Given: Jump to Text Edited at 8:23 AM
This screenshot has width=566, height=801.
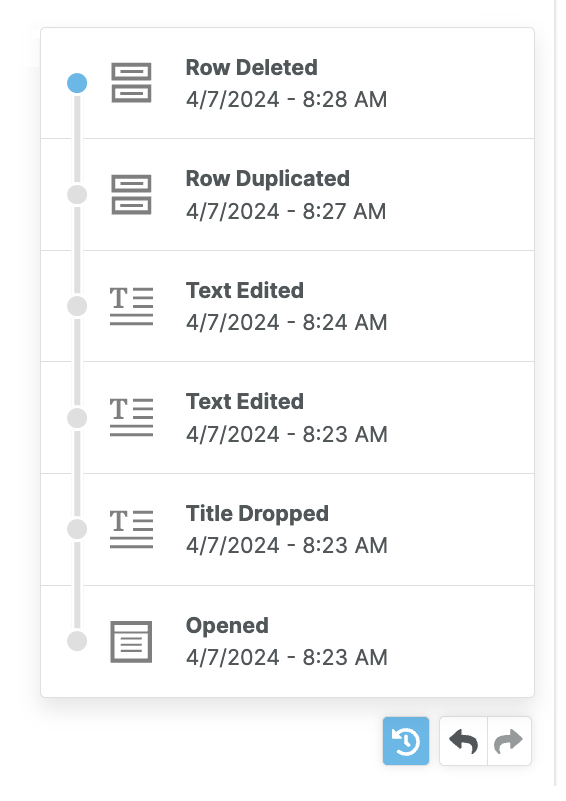Looking at the screenshot, I should tap(288, 418).
